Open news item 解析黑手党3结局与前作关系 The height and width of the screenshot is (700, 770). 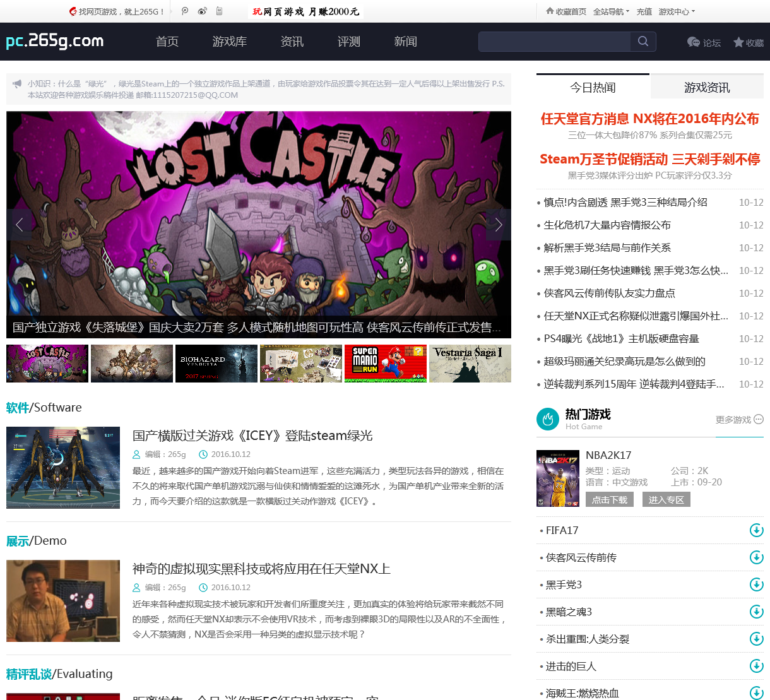pos(607,247)
